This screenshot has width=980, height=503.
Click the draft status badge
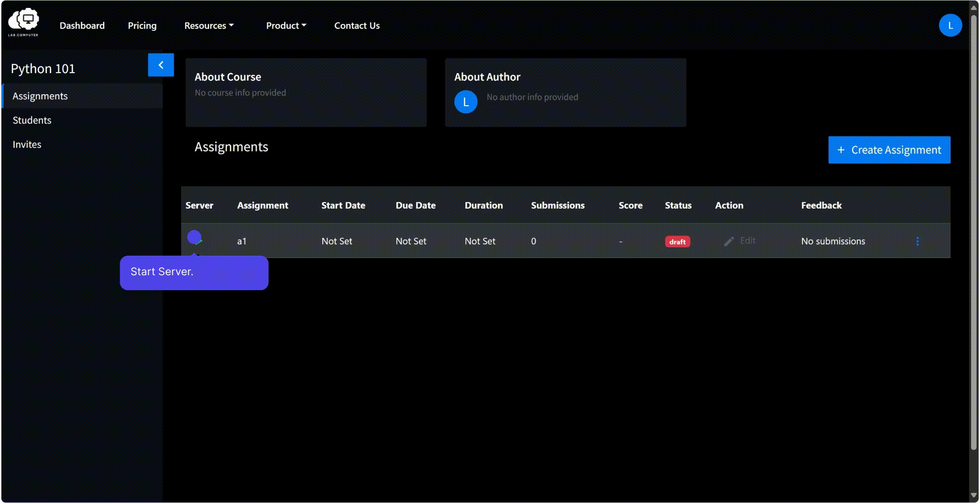tap(677, 242)
